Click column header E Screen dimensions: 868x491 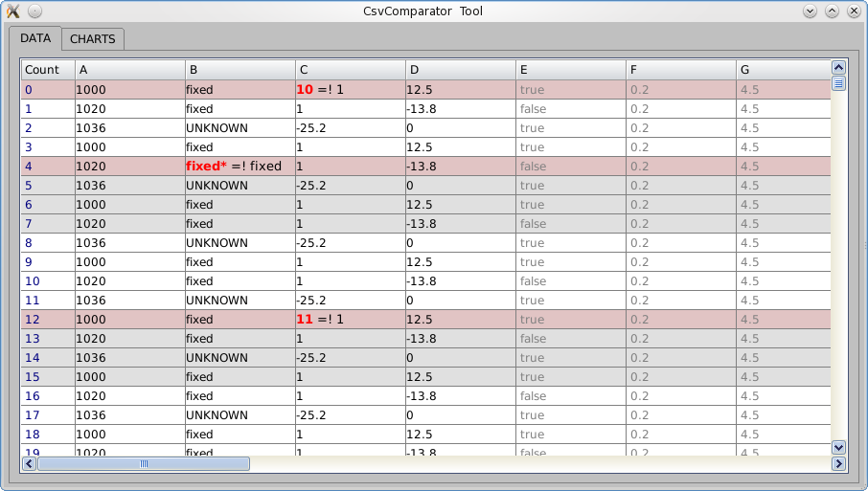coord(570,70)
